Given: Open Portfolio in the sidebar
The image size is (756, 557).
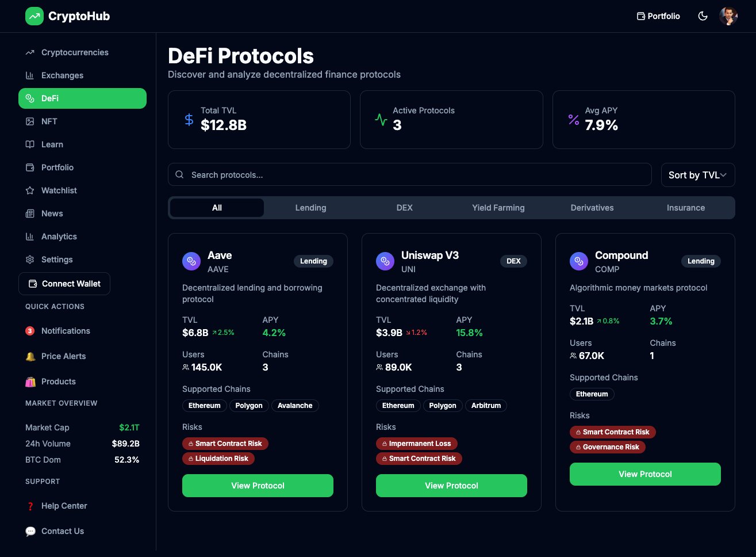Looking at the screenshot, I should pos(82,167).
